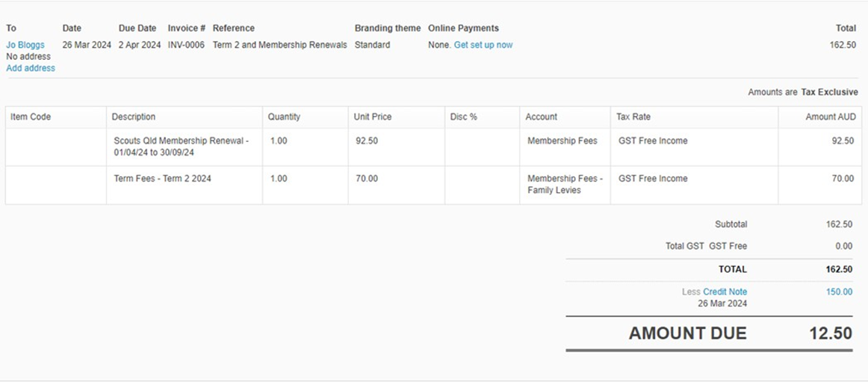Screen dimensions: 868x382
Task: Click the Term 2 and Membership Renewals reference
Action: [x=280, y=45]
